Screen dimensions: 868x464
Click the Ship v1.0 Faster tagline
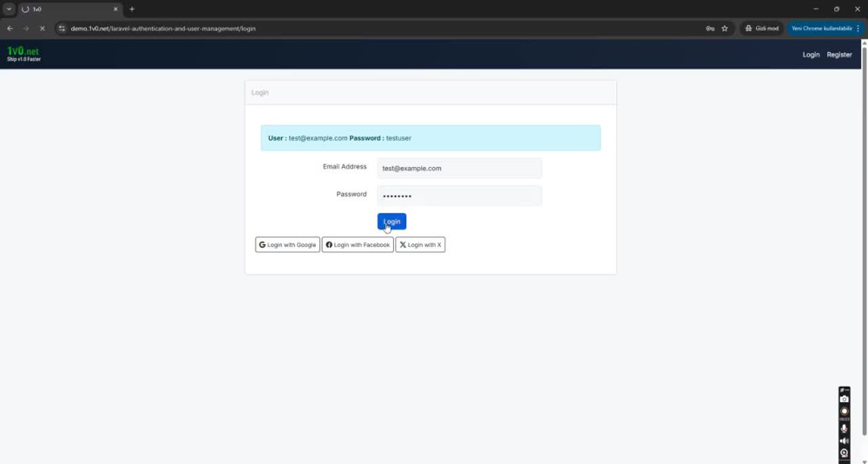click(23, 59)
